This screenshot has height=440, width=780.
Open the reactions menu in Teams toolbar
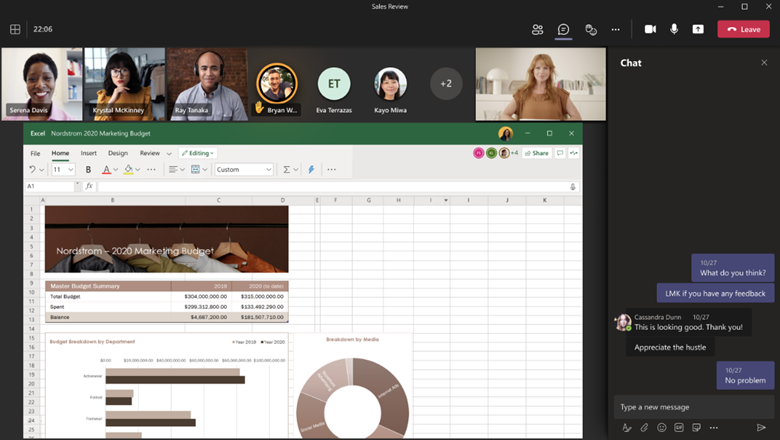(590, 29)
